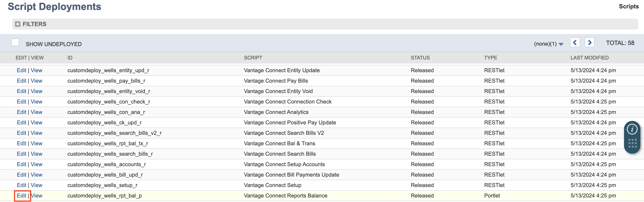Click the ID text 'customdeploy_wells_setup_r'
Screen dimensions: 644x202
102,185
